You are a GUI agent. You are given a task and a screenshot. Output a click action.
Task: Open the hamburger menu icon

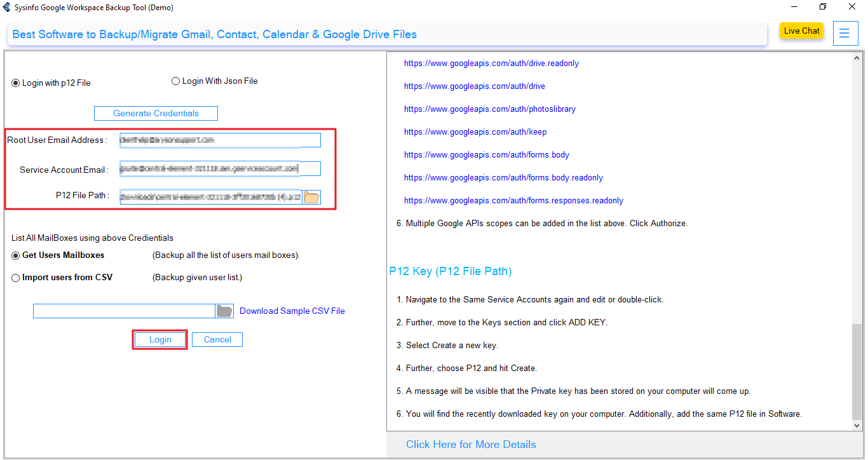coord(844,33)
